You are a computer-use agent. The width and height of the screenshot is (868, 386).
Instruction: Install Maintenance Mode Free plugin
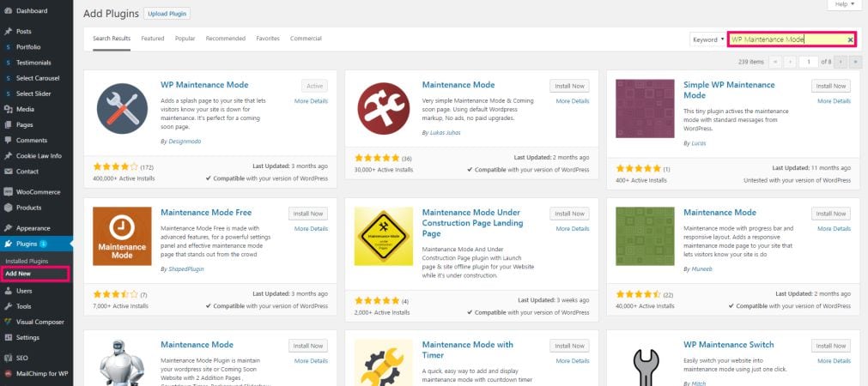(x=307, y=214)
